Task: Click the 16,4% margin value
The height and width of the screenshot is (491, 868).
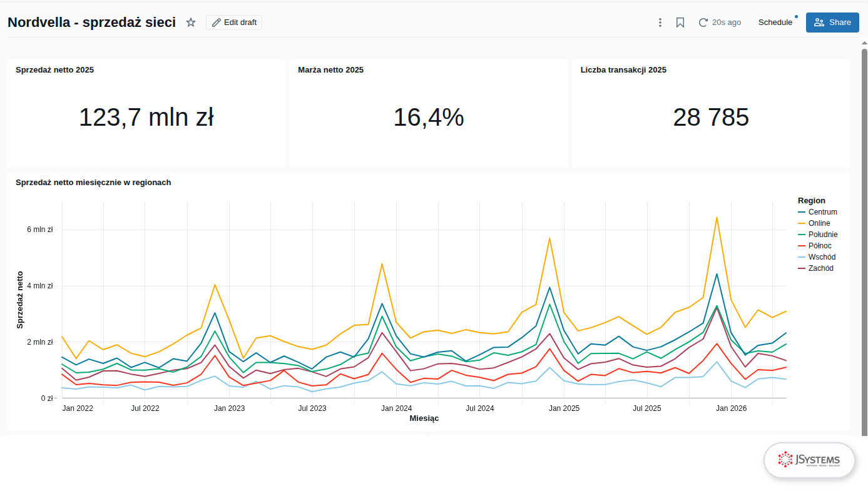Action: (x=429, y=118)
